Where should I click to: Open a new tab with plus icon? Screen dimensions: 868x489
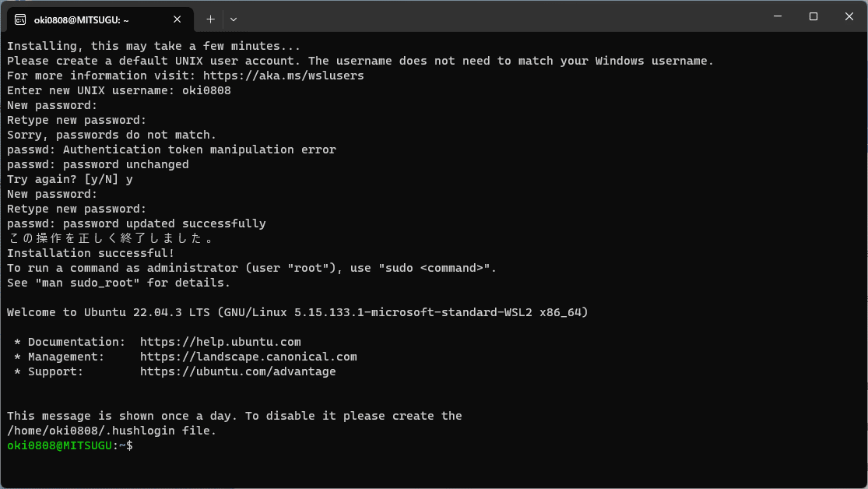click(x=210, y=19)
